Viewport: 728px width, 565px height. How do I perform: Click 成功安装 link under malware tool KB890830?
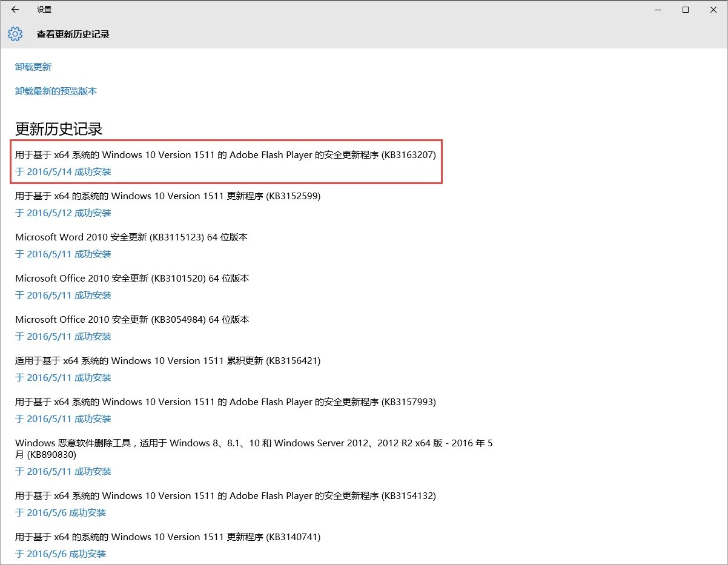(63, 472)
